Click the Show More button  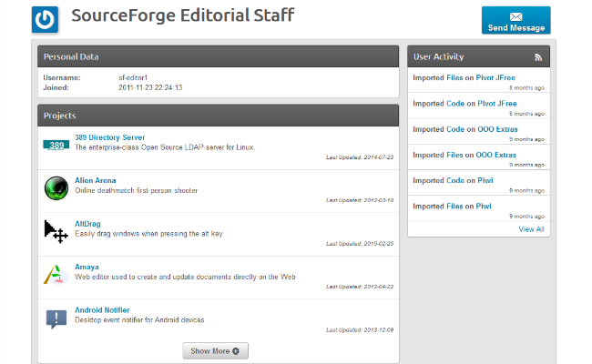215,350
